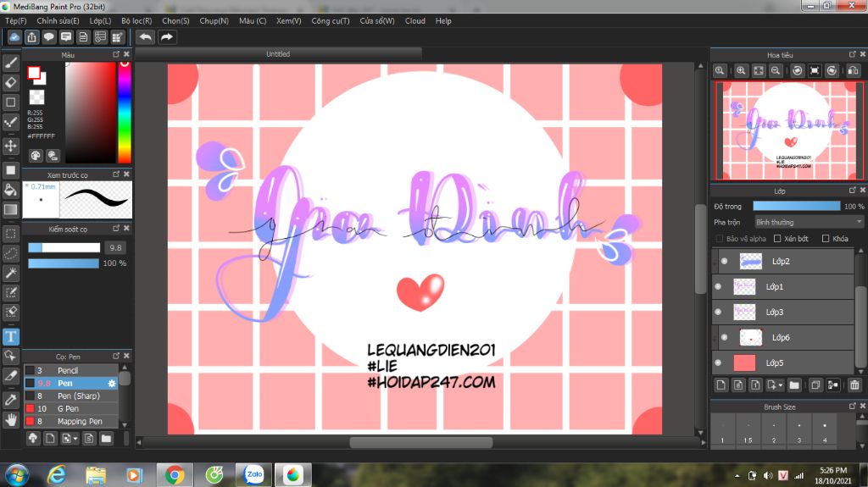Open the Lớp(L) menu
Image resolution: width=868 pixels, height=487 pixels.
[x=100, y=21]
